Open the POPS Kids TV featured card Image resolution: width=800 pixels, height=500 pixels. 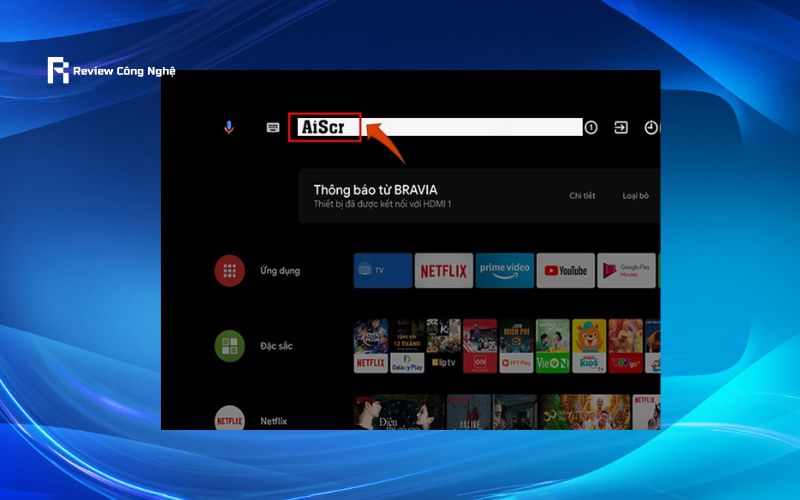589,346
